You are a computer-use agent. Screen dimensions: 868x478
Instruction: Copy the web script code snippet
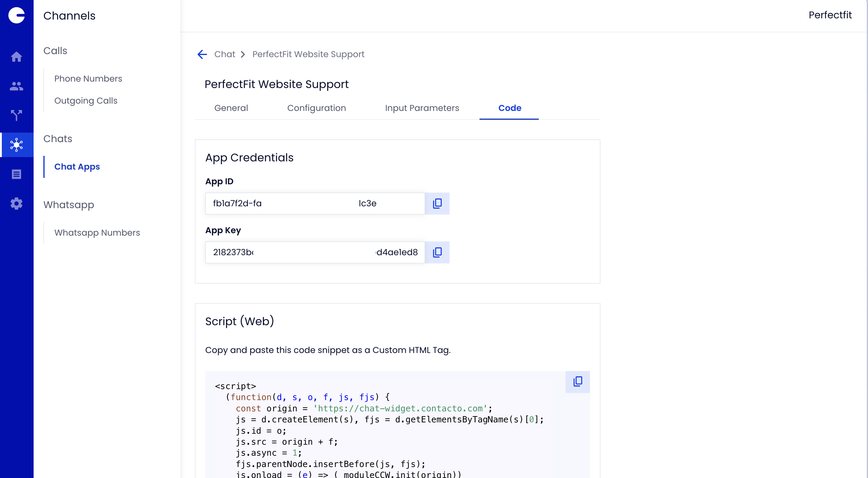coord(578,382)
